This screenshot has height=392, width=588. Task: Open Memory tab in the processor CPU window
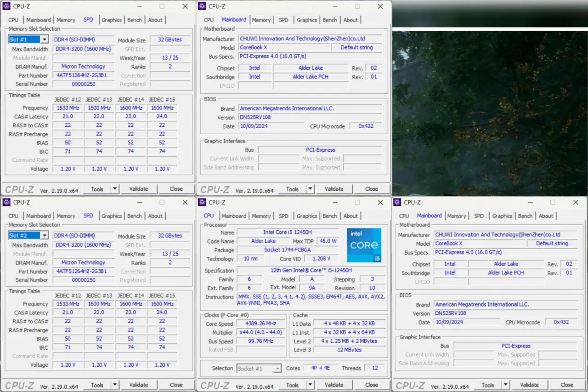point(261,216)
